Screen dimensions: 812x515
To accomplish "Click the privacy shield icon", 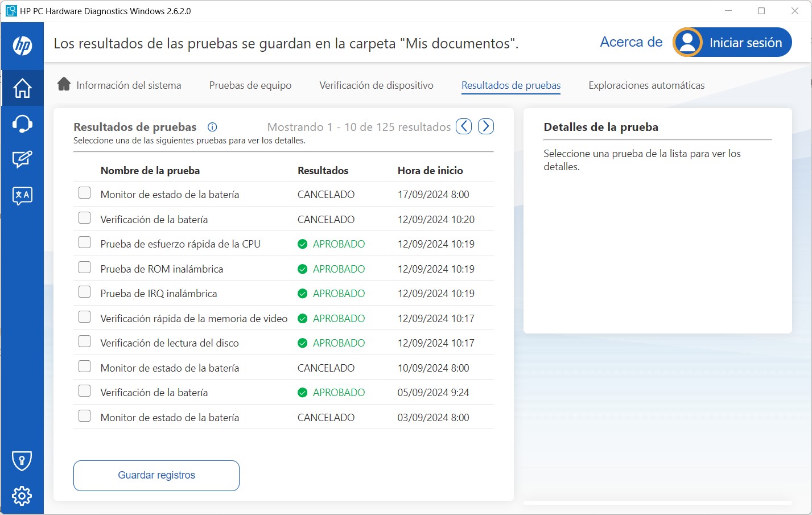I will [x=22, y=460].
